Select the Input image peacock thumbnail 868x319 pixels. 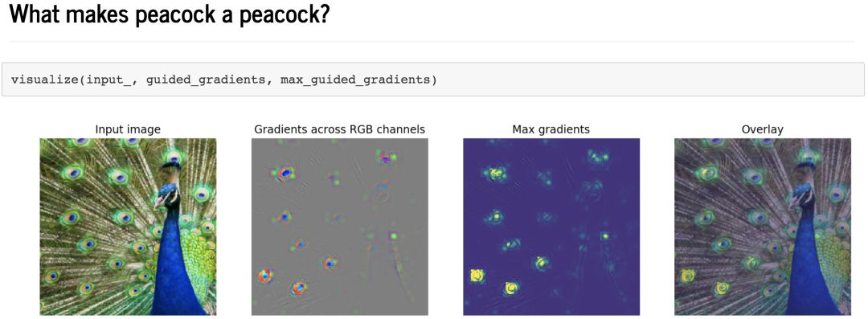(128, 227)
